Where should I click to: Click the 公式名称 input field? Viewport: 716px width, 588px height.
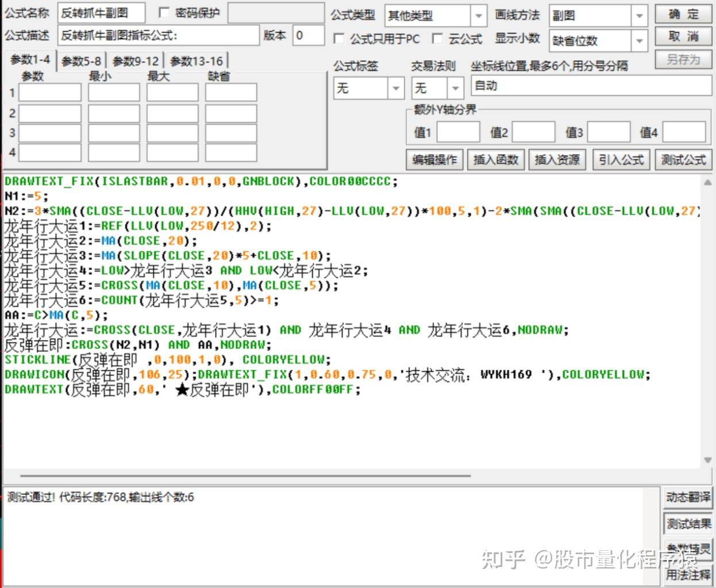pos(101,13)
